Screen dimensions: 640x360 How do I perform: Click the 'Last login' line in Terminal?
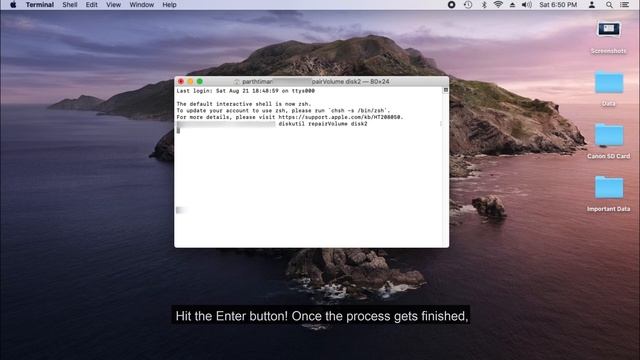click(x=246, y=91)
